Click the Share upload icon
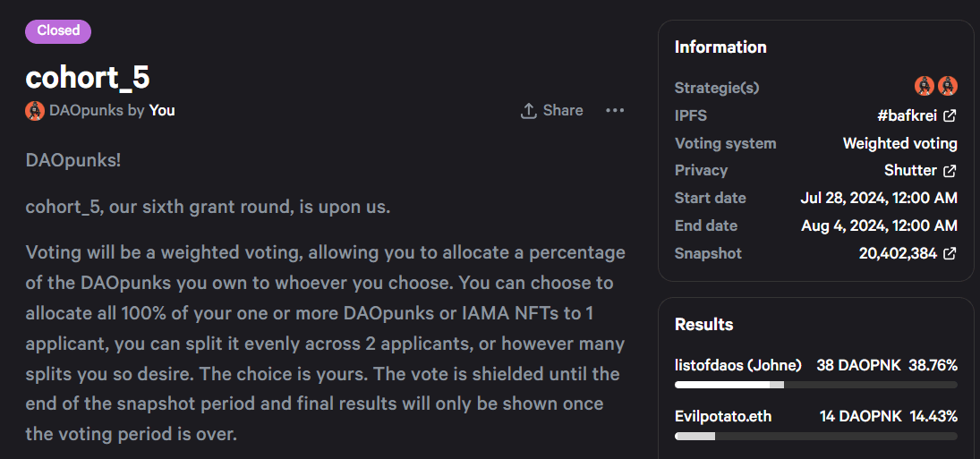Image resolution: width=980 pixels, height=459 pixels. (x=529, y=111)
